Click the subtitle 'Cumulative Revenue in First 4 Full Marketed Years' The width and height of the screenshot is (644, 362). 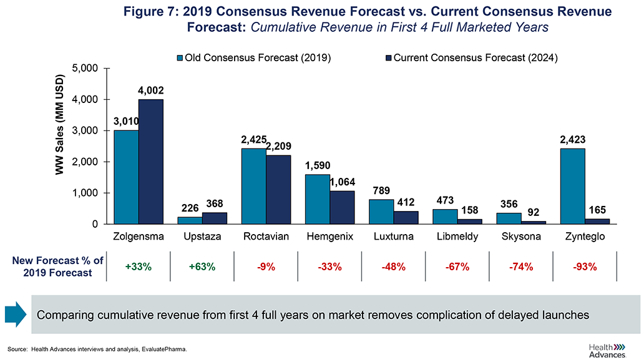pos(399,27)
